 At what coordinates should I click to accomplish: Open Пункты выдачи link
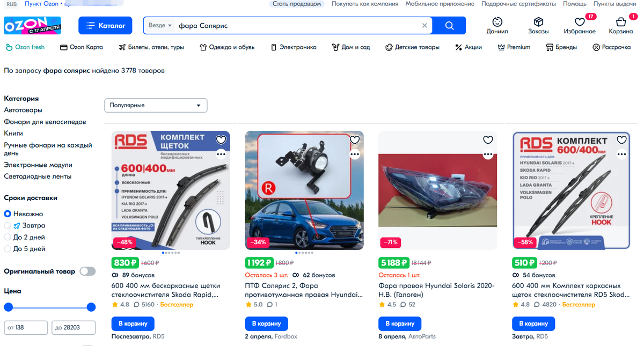coord(614,4)
